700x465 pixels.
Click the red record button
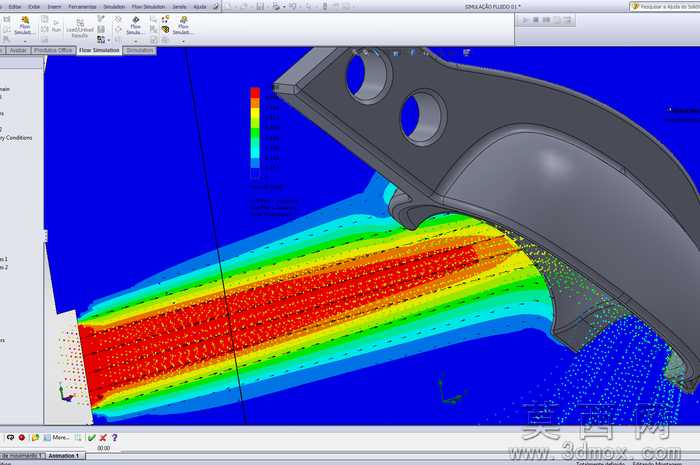[21, 437]
